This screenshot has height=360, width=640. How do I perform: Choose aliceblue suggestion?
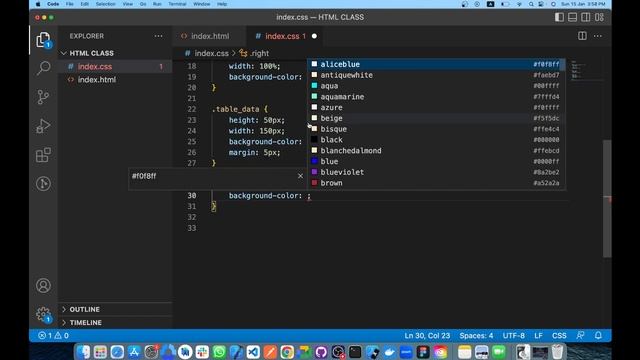click(x=436, y=64)
